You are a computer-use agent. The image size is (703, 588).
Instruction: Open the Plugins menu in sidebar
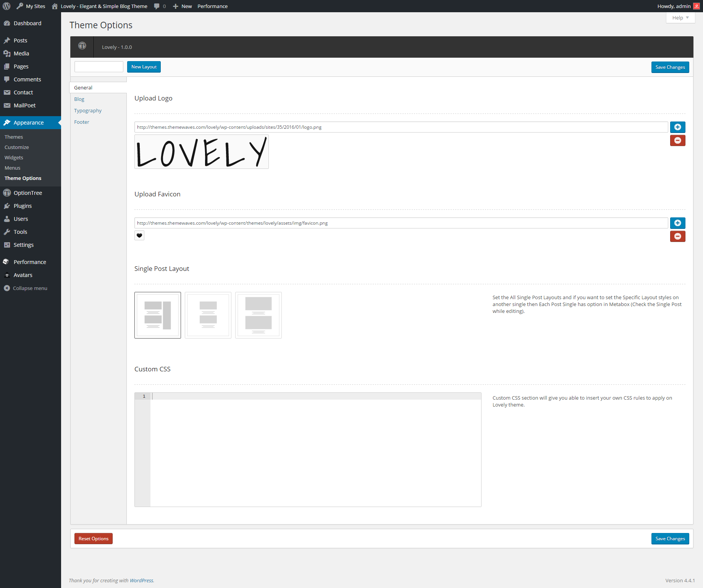(x=23, y=206)
